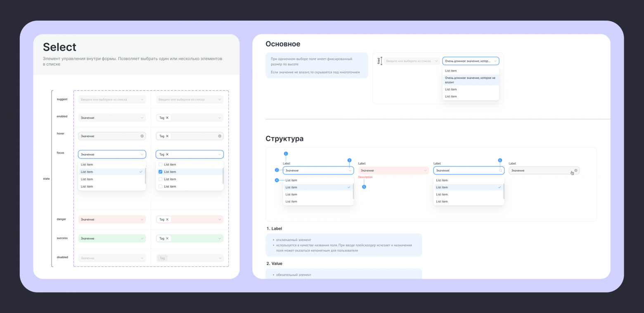Screen dimensions: 644x313
Task: Collapse the focused Значение select via its chevron
Action: [x=142, y=154]
